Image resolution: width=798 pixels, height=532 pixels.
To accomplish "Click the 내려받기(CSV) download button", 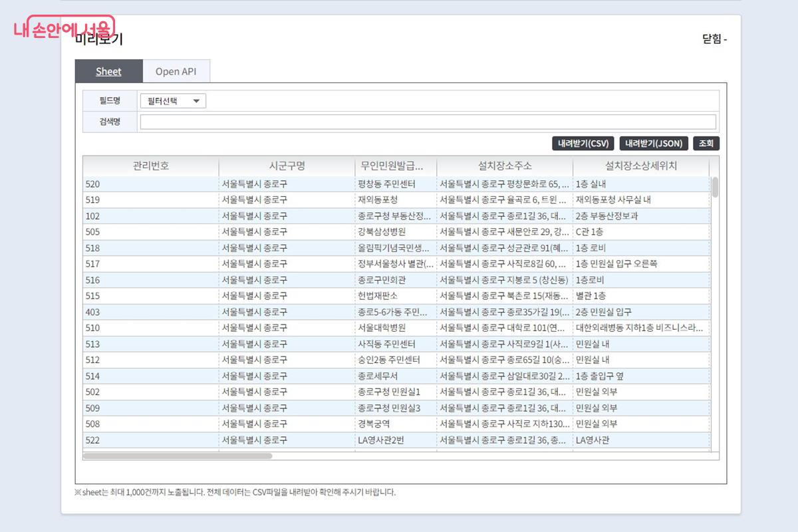I will pos(583,144).
